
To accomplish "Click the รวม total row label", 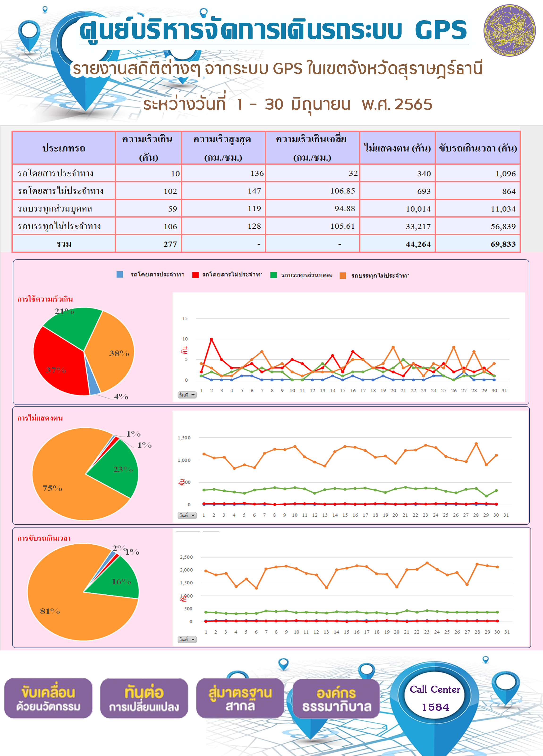I will 64,244.
